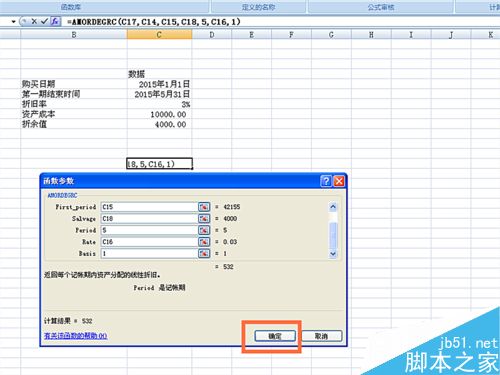Viewport: 500px width, 375px height.
Task: Click cell with 第一期结束时间 label
Action: (74, 94)
